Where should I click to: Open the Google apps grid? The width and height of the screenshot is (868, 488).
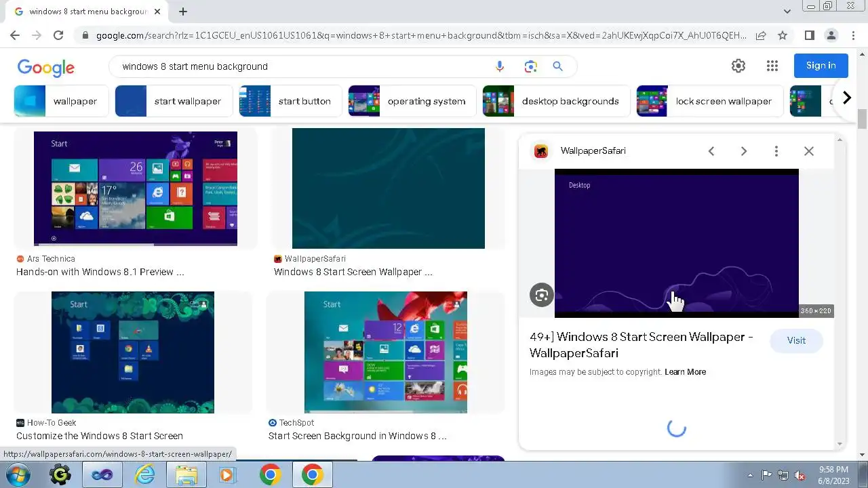pyautogui.click(x=772, y=66)
